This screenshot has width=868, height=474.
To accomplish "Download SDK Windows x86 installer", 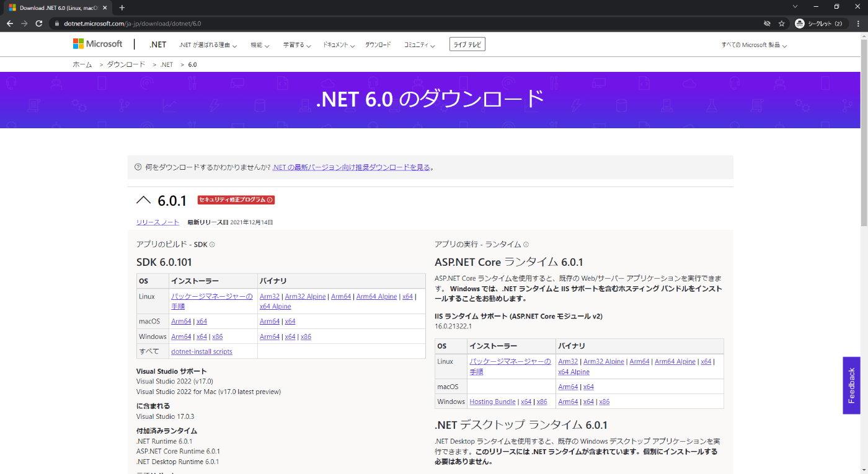I will pyautogui.click(x=217, y=337).
